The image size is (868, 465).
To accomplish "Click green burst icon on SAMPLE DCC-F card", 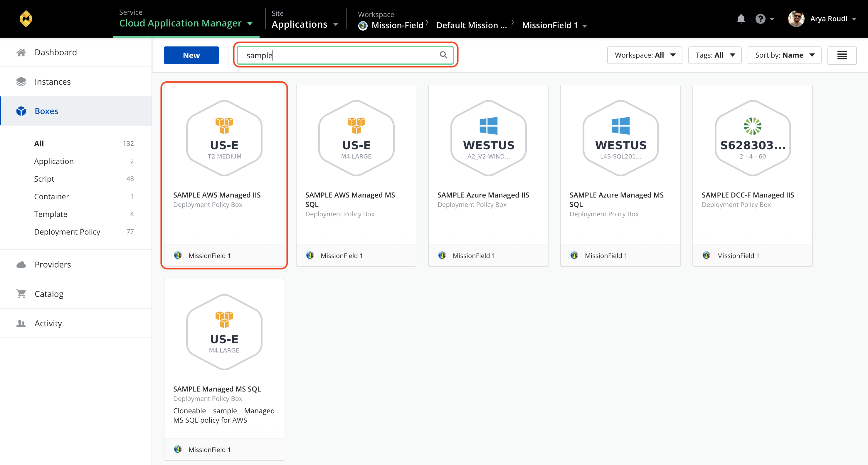I will click(x=752, y=126).
